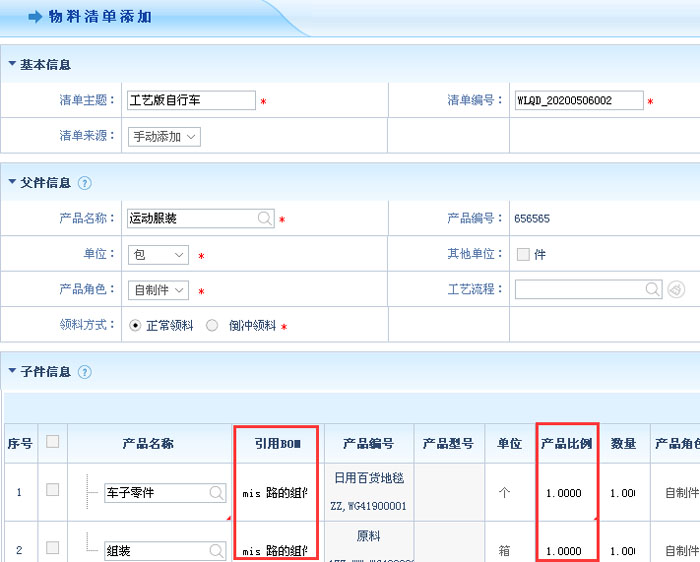
Task: Choose the 正常领料 radio option
Action: tap(135, 325)
